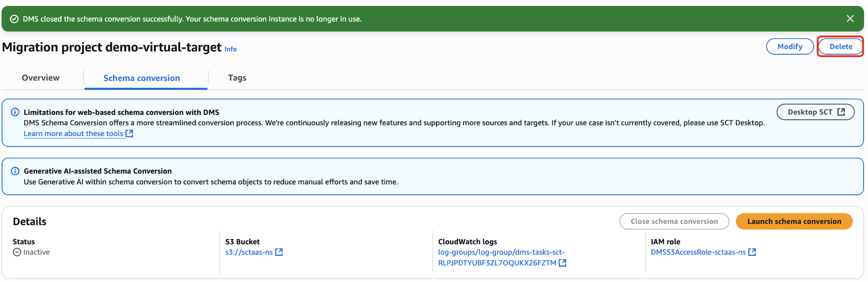Viewport: 868px width, 282px height.
Task: Switch to the Overview tab
Action: [x=40, y=78]
